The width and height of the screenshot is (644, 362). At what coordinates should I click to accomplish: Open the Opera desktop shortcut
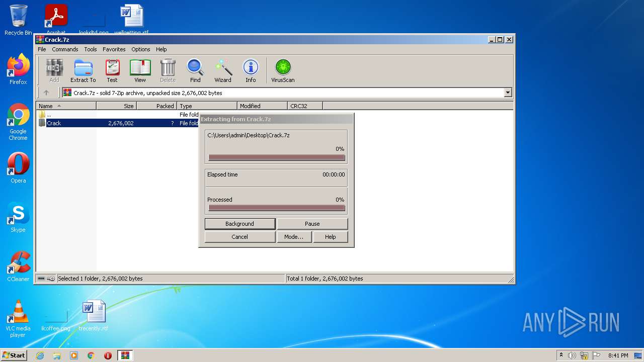pos(18,168)
